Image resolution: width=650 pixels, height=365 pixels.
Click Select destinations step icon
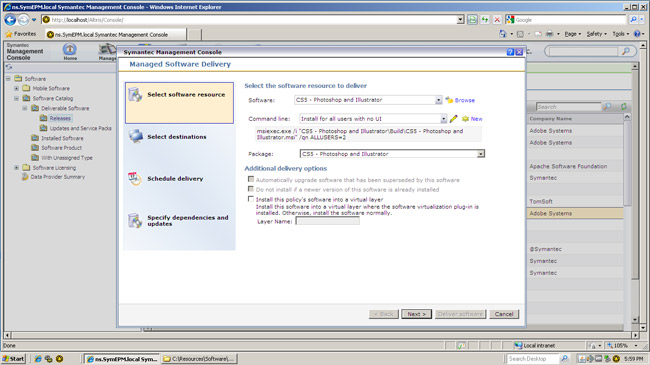pos(136,136)
